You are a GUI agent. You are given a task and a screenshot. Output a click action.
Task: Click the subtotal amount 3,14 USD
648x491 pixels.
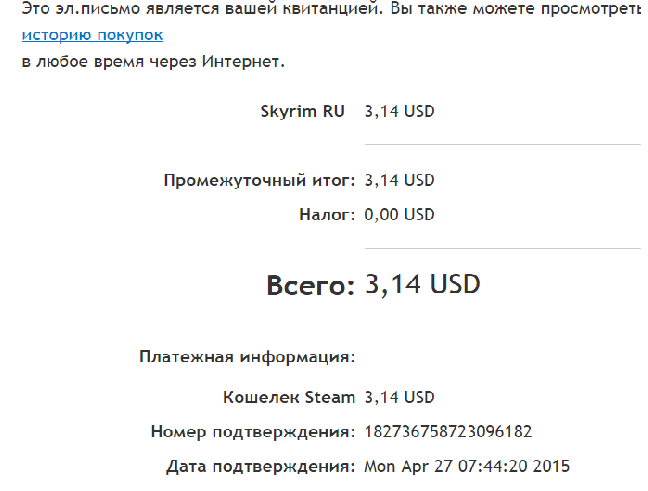pyautogui.click(x=399, y=181)
